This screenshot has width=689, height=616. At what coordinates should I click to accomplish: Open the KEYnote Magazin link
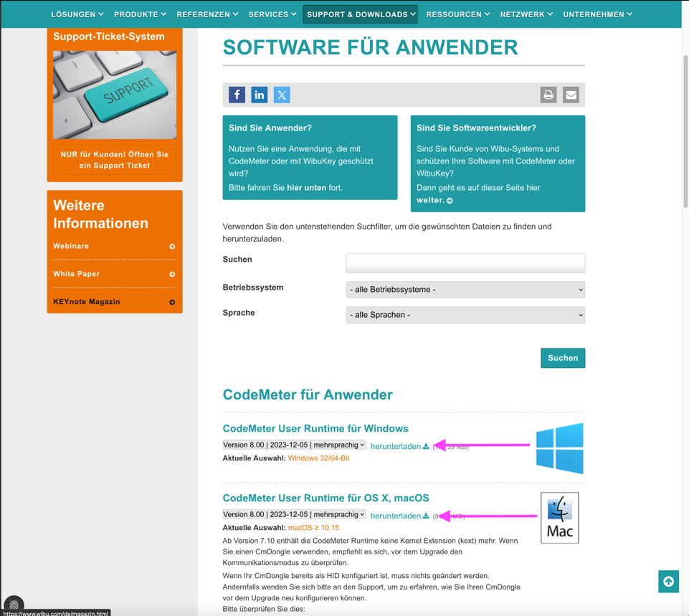point(87,302)
